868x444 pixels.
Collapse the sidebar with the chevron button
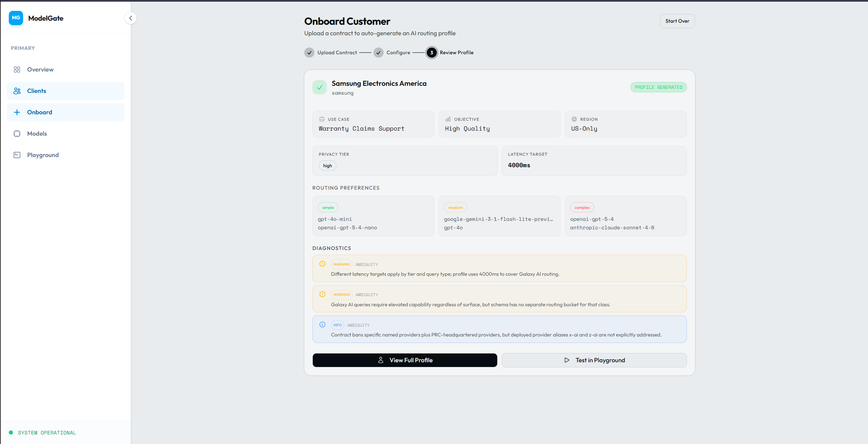click(131, 18)
